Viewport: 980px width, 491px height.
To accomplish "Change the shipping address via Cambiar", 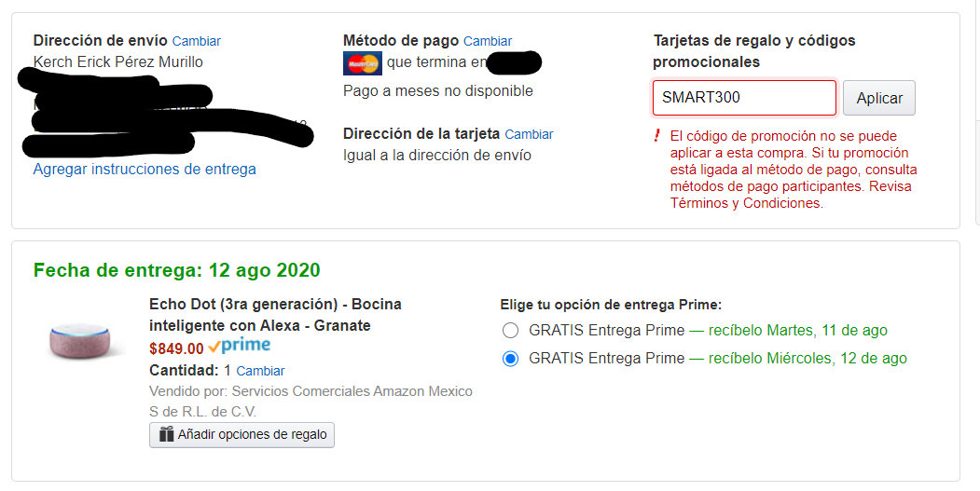I will [x=197, y=41].
